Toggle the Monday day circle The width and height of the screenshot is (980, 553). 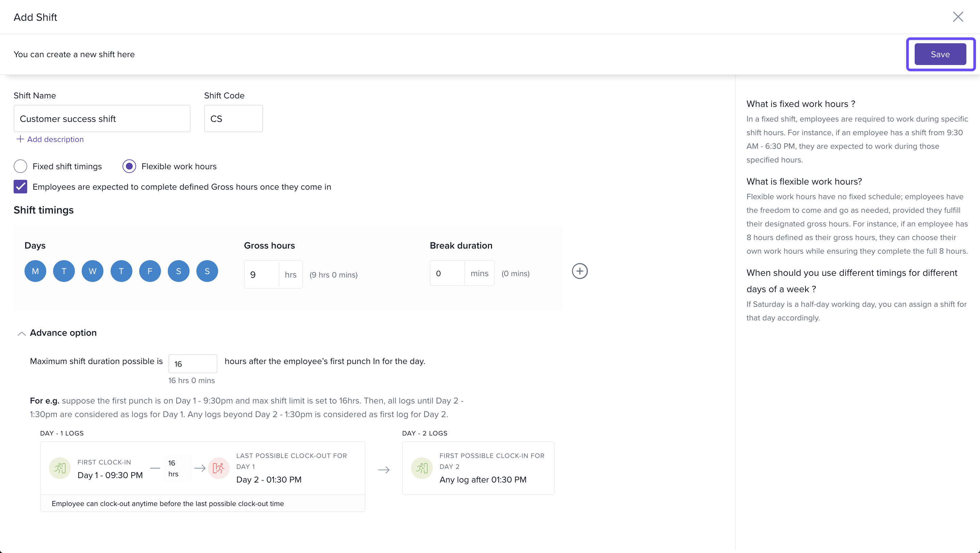(x=35, y=271)
